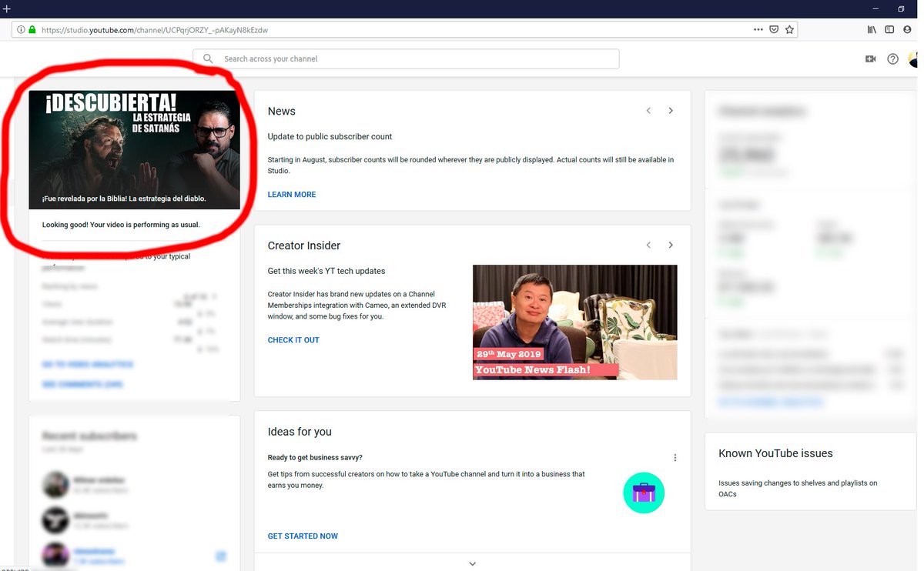924x571 pixels.
Task: Open the three-dot menu in Ideas for you
Action: 675,458
